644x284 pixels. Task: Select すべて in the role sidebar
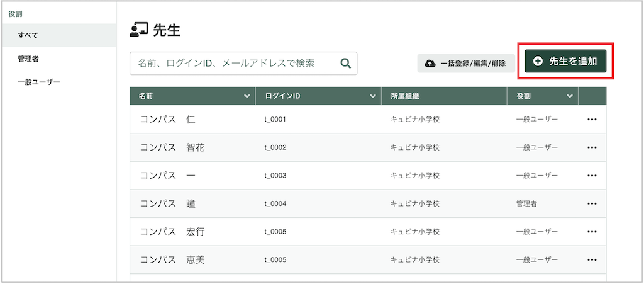pos(58,35)
